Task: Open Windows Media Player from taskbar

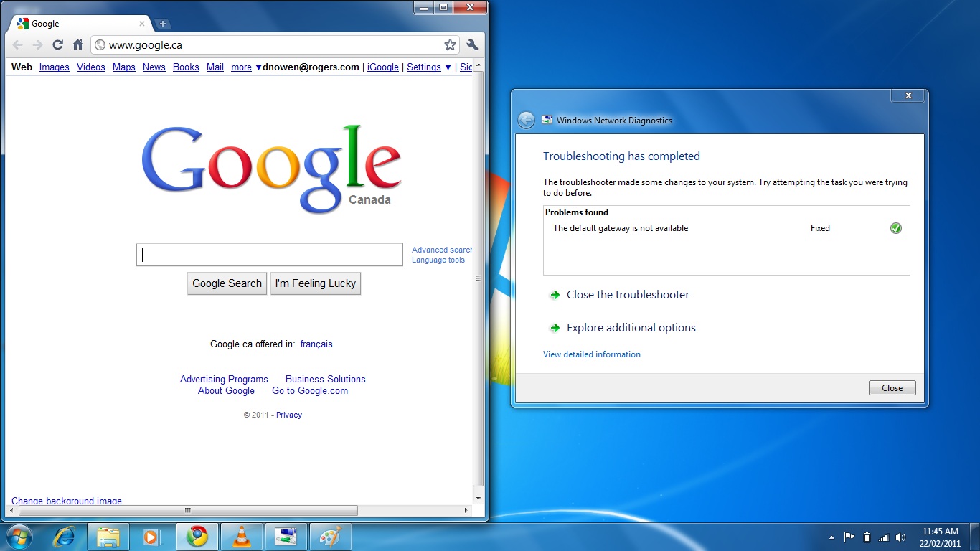Action: point(151,537)
